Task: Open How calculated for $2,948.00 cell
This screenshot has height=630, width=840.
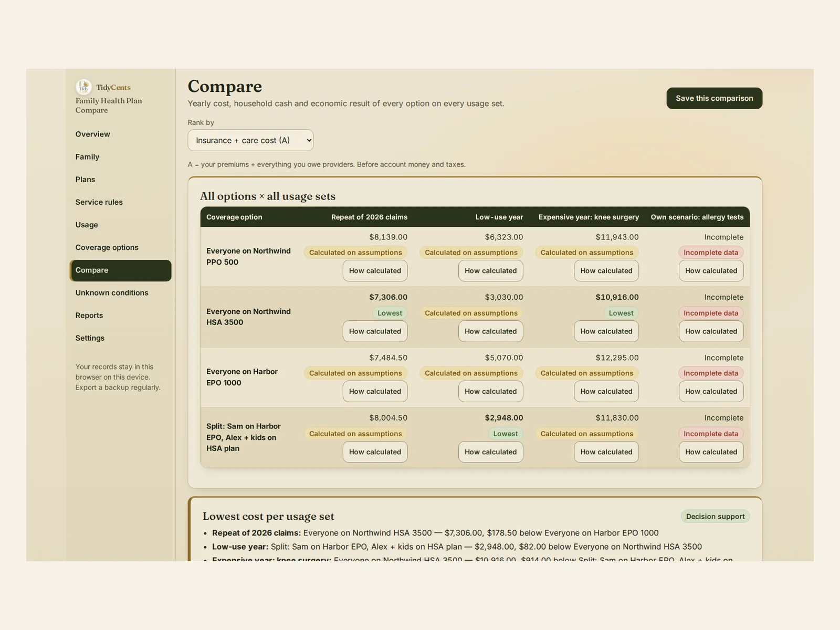Action: pos(490,452)
